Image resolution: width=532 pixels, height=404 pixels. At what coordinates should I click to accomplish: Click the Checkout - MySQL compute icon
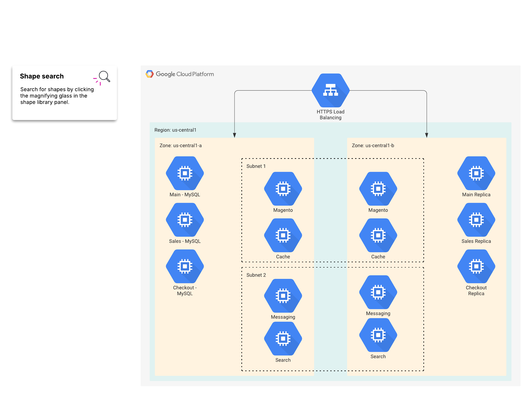click(x=185, y=266)
